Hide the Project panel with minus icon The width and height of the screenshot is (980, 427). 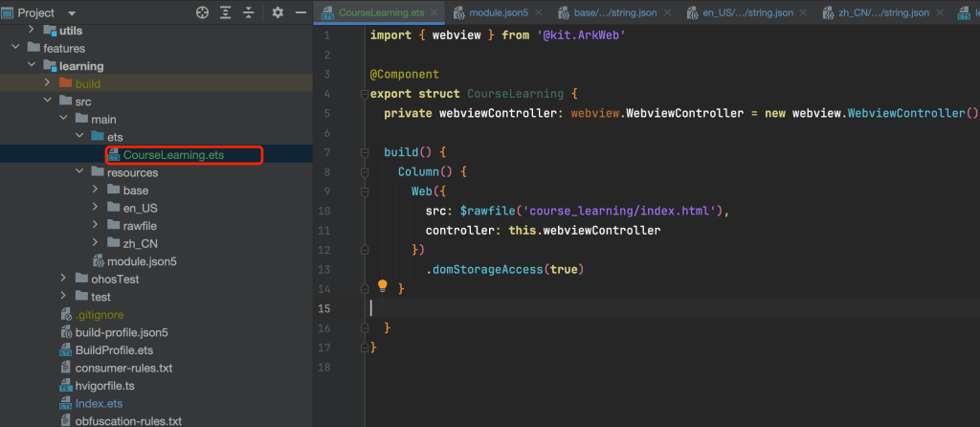(x=300, y=12)
